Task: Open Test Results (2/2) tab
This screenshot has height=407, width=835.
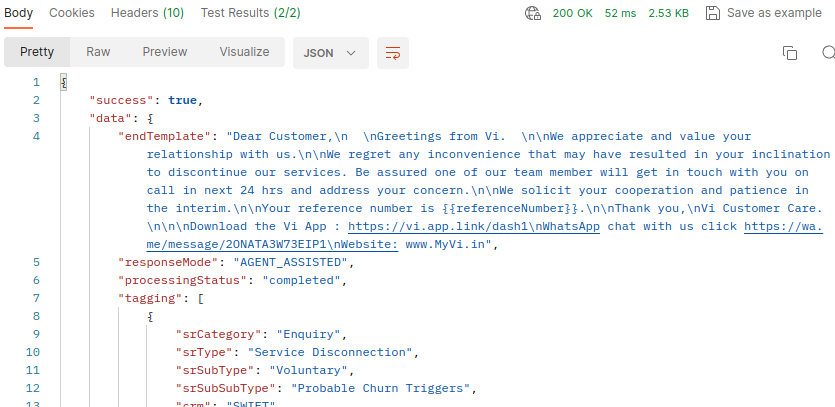Action: (x=250, y=13)
